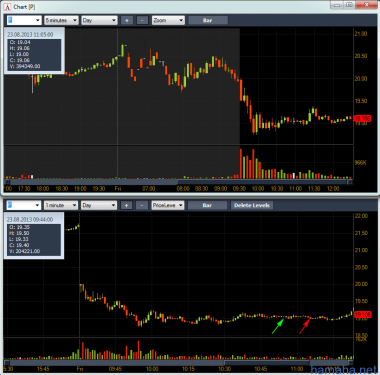
Task: Open the Day period dropdown in upper chart
Action: coord(99,20)
